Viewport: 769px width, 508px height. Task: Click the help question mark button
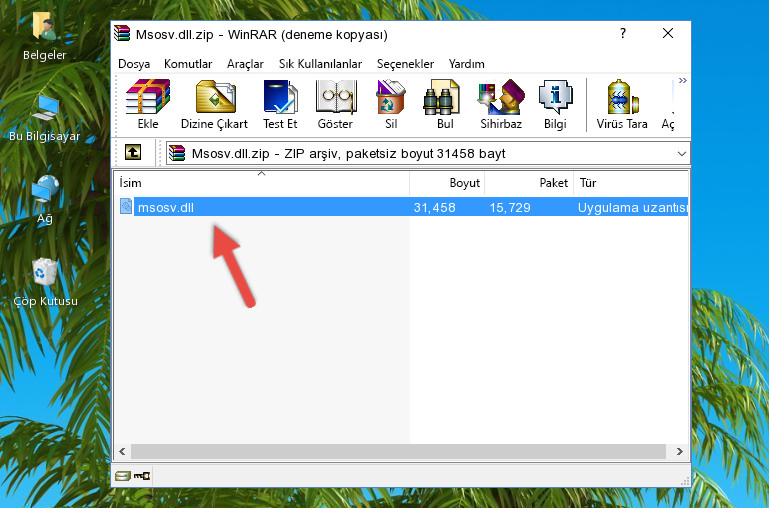(x=622, y=33)
